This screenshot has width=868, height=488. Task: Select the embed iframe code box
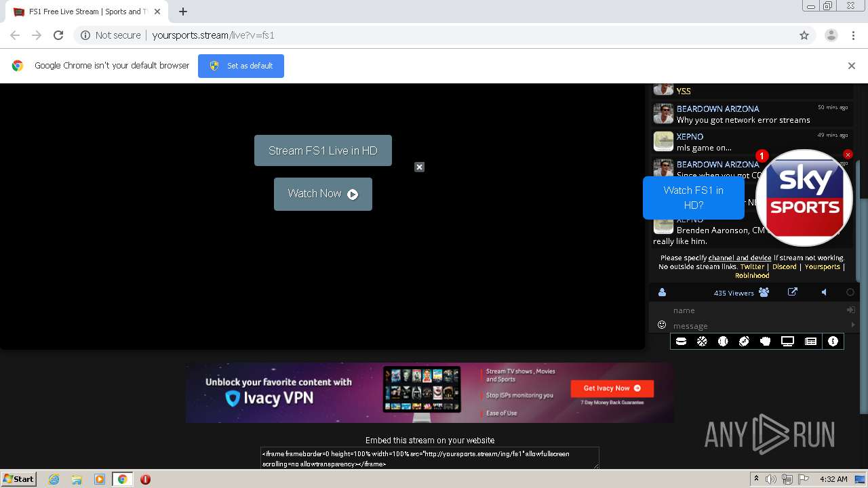pos(430,458)
